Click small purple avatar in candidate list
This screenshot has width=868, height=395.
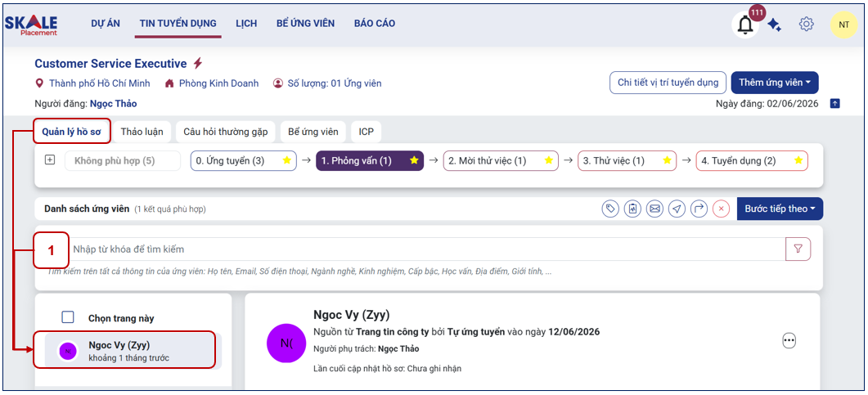click(68, 351)
